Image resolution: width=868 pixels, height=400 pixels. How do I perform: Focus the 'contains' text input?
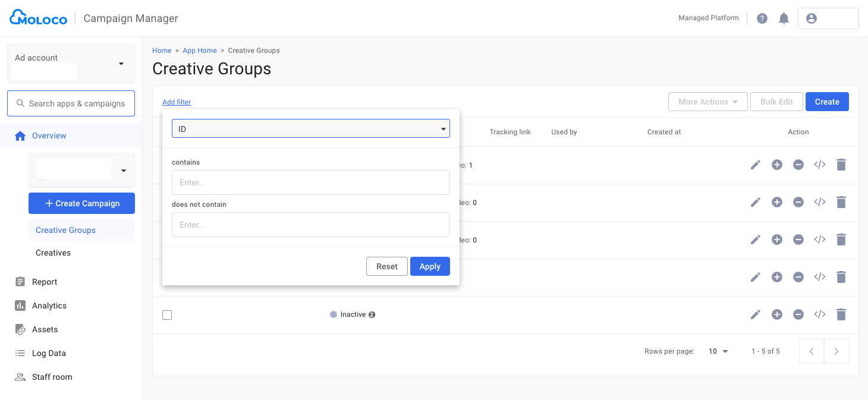tap(310, 182)
